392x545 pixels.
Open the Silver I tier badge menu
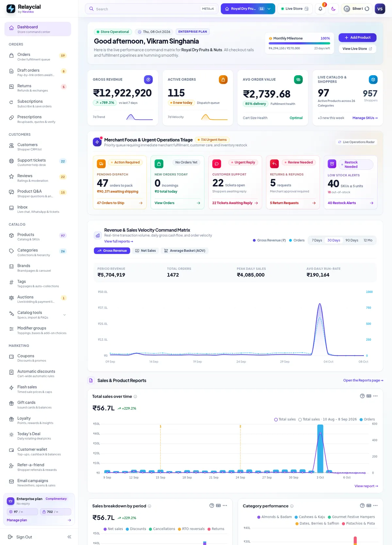(356, 9)
